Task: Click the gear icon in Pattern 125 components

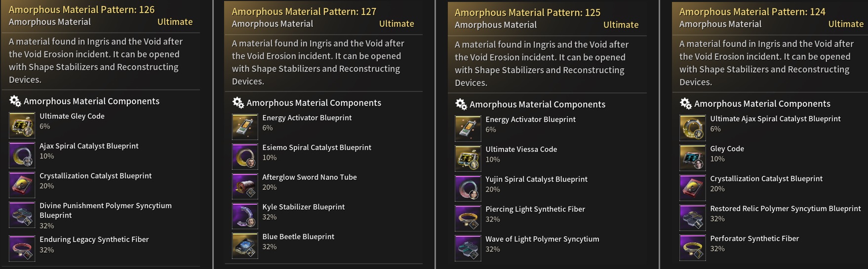Action: point(461,104)
